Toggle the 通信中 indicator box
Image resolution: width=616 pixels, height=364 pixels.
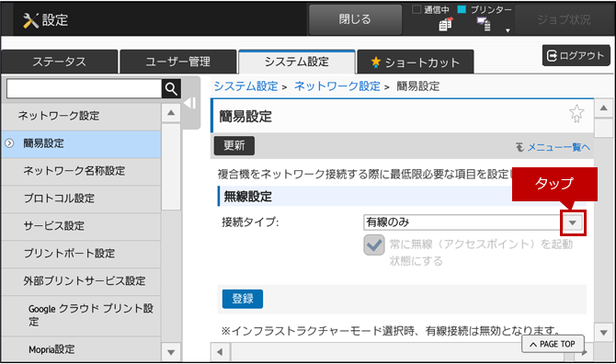coord(416,9)
